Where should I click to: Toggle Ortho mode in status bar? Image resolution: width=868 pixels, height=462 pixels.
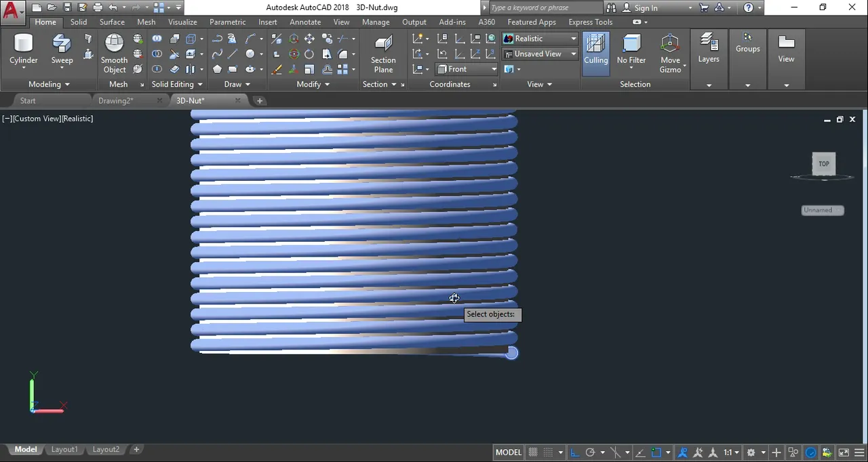[x=574, y=453]
